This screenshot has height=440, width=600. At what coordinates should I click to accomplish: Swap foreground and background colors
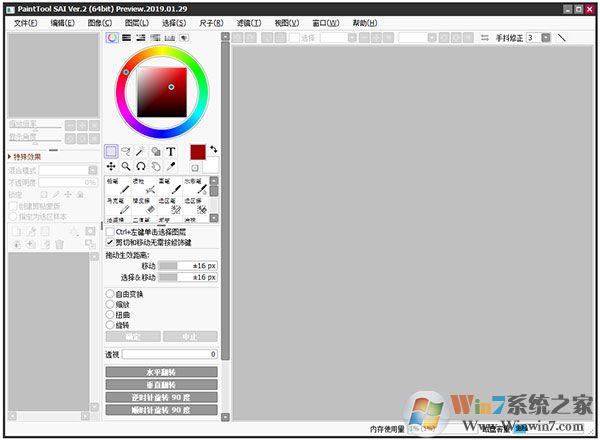[214, 149]
